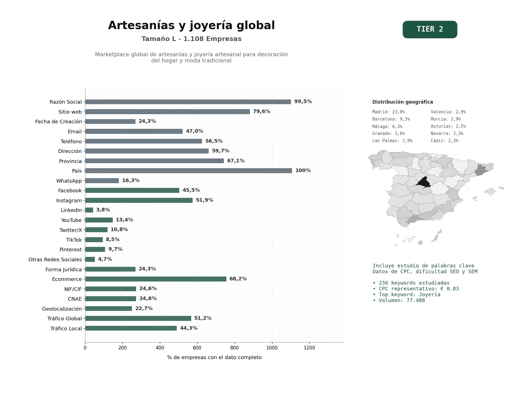Select the subtitle Tamaño L - 1.108 Empresas
Viewport: 532px width, 399px height.
[191, 39]
